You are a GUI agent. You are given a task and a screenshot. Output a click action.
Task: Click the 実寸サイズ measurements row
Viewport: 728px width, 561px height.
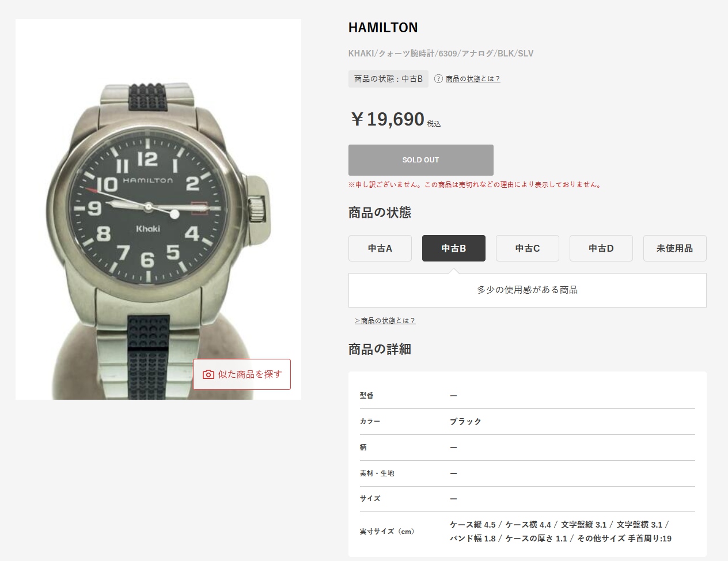pos(528,532)
